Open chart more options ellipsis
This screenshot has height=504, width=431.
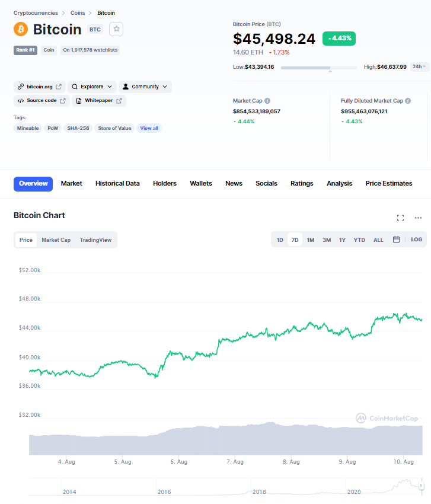(418, 218)
